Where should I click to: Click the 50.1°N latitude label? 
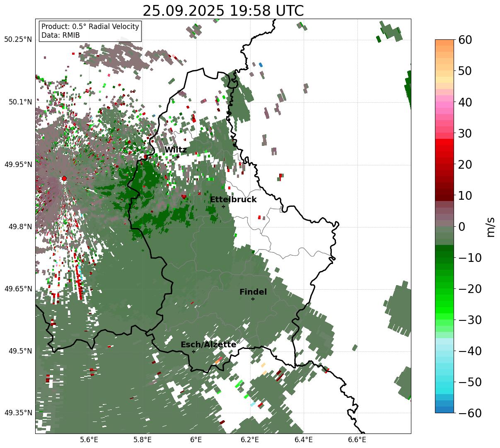click(20, 102)
